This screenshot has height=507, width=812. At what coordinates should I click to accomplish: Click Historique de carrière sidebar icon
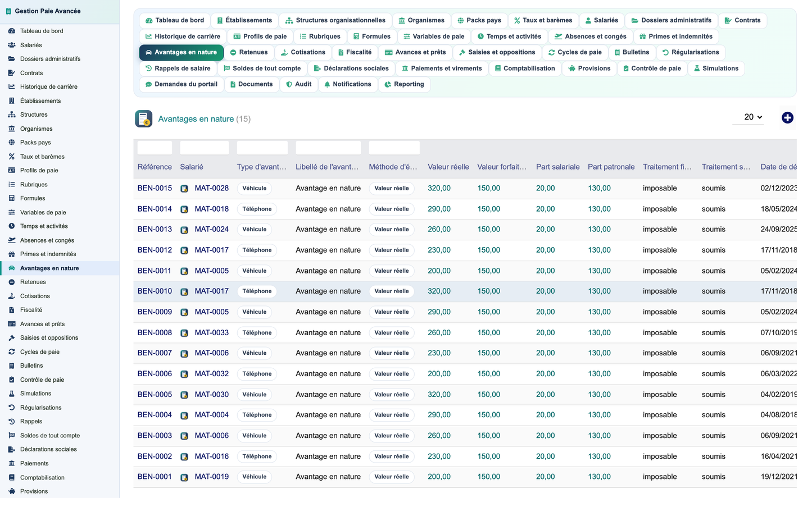coord(12,86)
